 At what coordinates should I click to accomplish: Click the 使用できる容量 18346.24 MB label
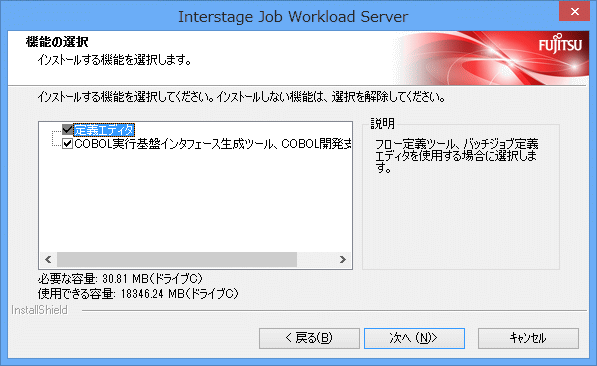(138, 294)
